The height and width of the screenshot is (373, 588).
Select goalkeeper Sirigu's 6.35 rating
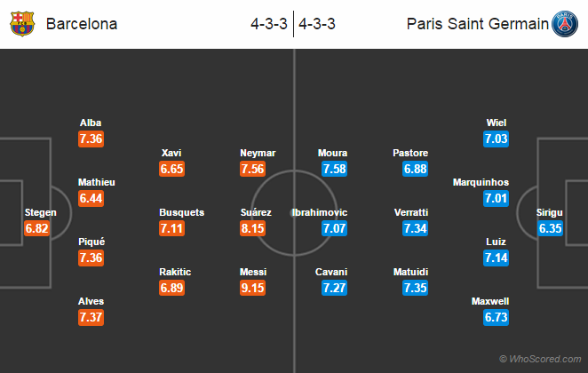click(x=549, y=229)
